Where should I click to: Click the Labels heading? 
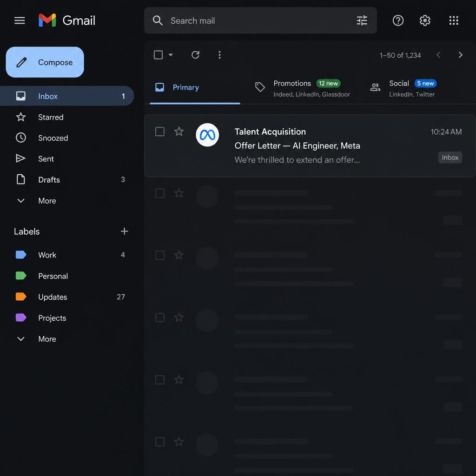[26, 231]
